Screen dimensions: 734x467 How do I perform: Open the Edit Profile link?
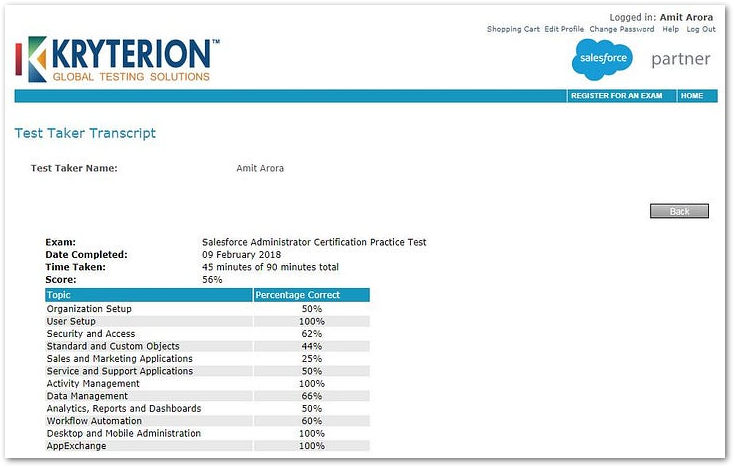point(564,29)
